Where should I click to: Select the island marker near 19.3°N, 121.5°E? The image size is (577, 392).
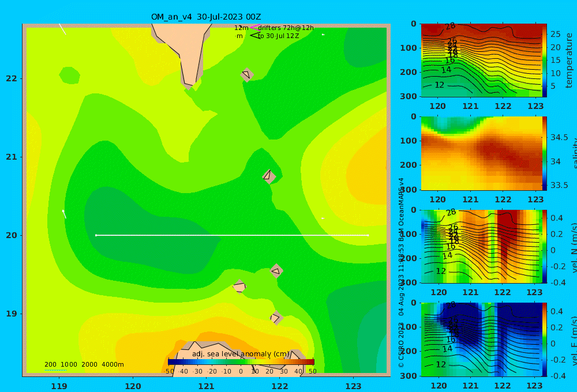[239, 287]
